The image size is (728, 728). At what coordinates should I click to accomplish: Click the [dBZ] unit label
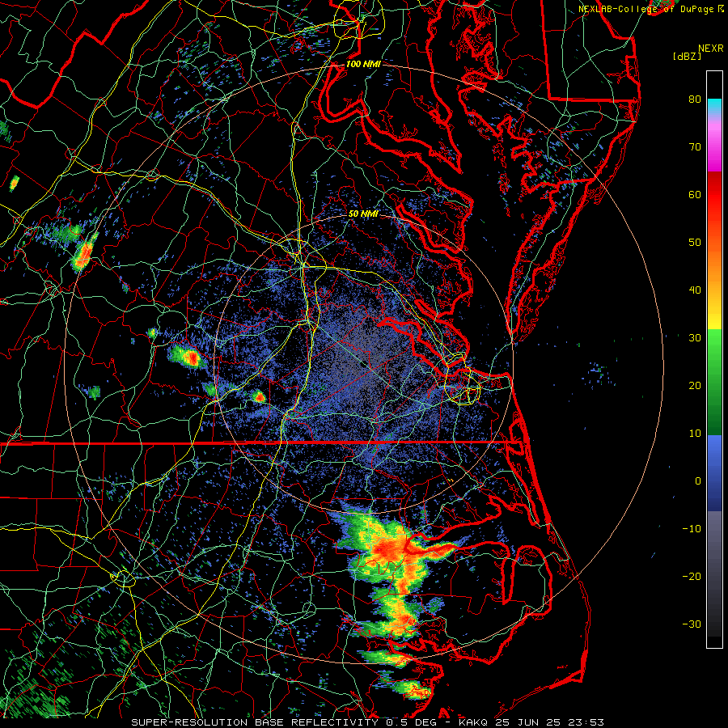(x=687, y=56)
